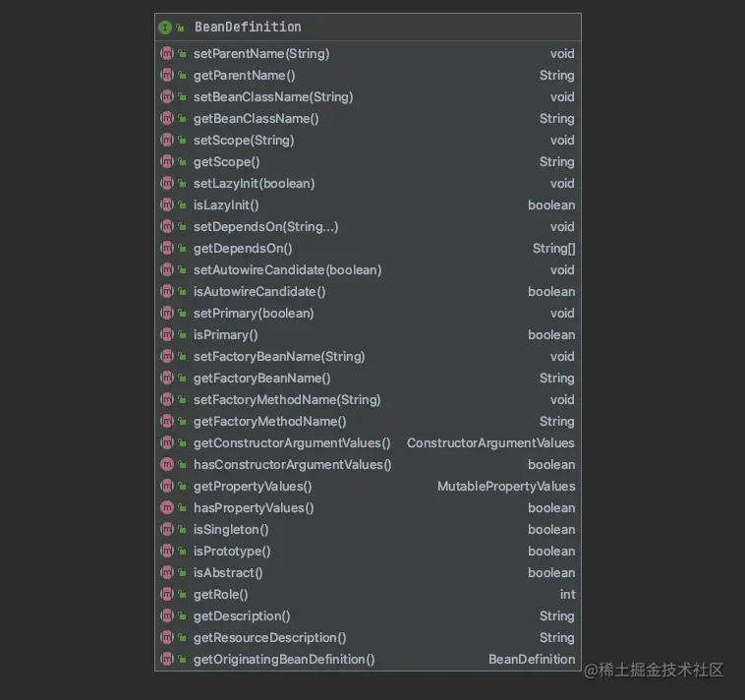745x700 pixels.
Task: Select the setBeanClassName(String) method name
Action: click(273, 97)
